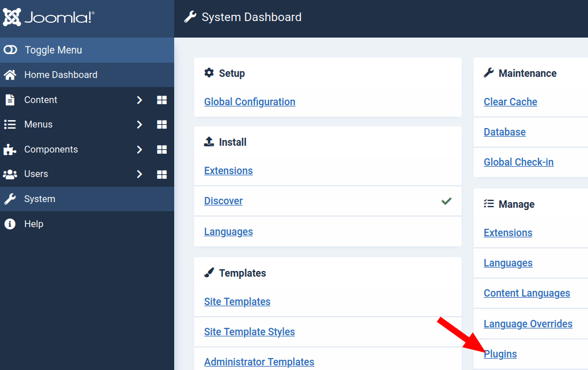Click the green checkmark beside Discover

[x=446, y=201]
